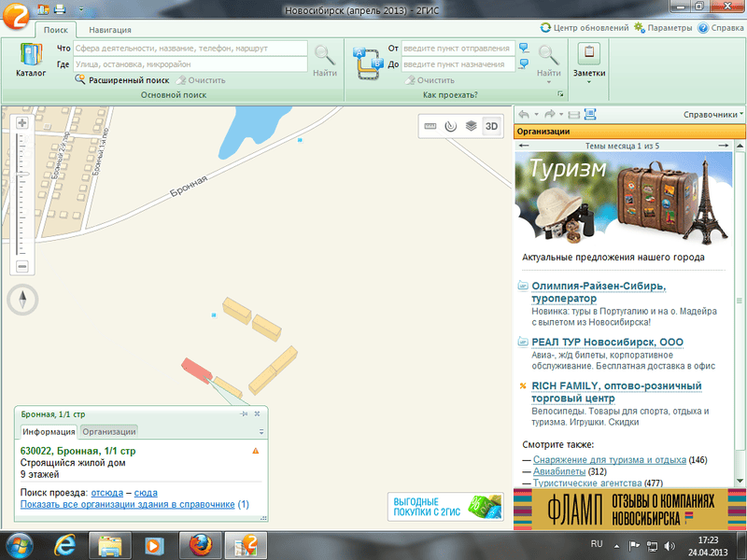This screenshot has width=747, height=560.
Task: Click the Что search input field
Action: coord(190,48)
